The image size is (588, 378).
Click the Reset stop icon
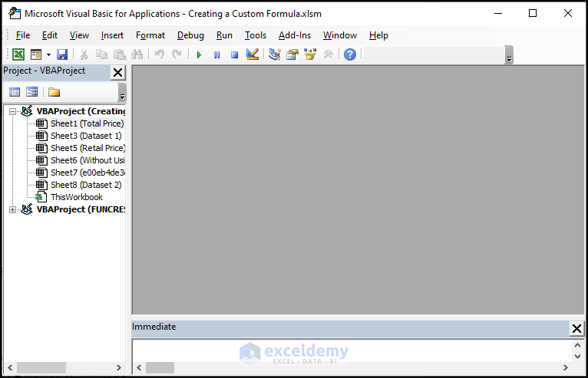234,55
